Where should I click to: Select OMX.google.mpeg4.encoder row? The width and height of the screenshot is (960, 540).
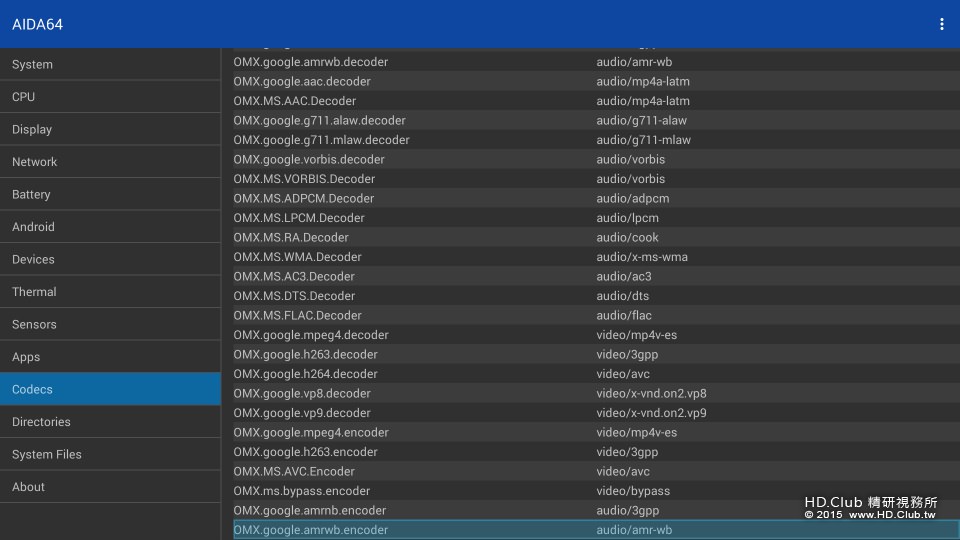(x=596, y=432)
